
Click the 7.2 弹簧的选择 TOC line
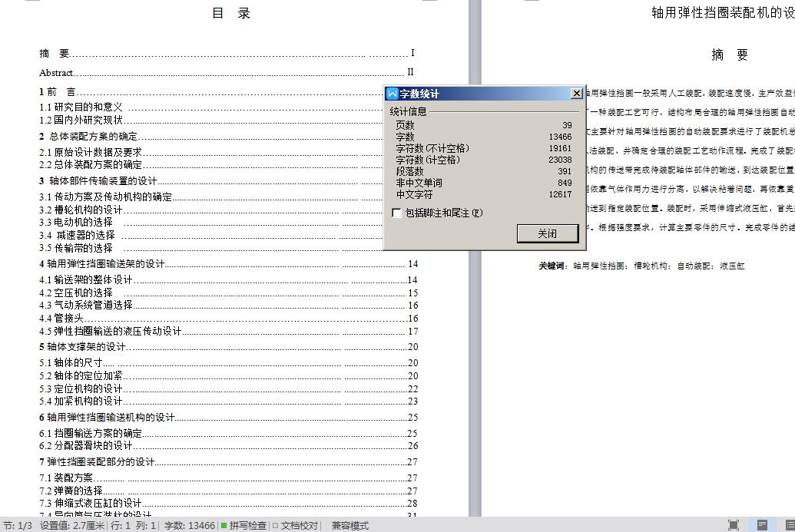coord(69,490)
